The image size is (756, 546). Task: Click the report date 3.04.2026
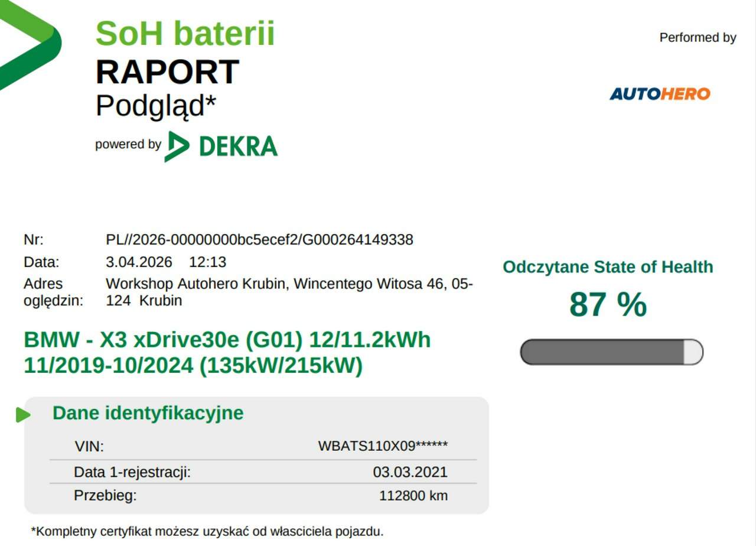click(x=139, y=262)
